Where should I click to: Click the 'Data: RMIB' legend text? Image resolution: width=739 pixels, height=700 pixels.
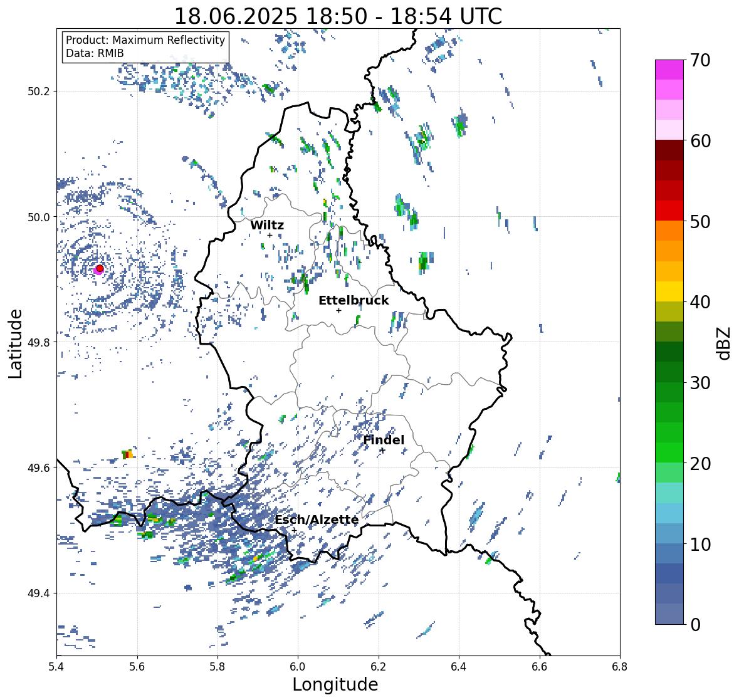pyautogui.click(x=95, y=53)
